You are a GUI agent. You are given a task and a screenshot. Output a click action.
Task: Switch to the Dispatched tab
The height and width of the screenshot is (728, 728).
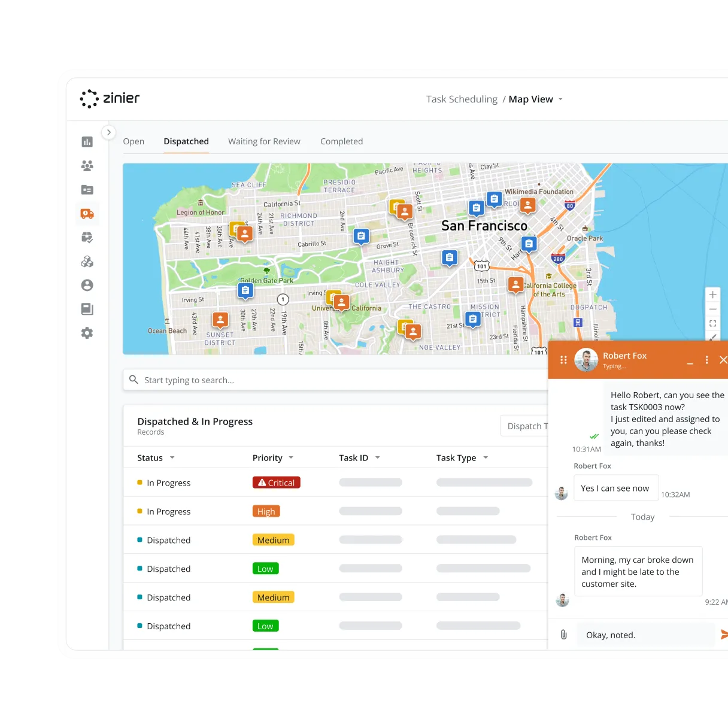(186, 141)
